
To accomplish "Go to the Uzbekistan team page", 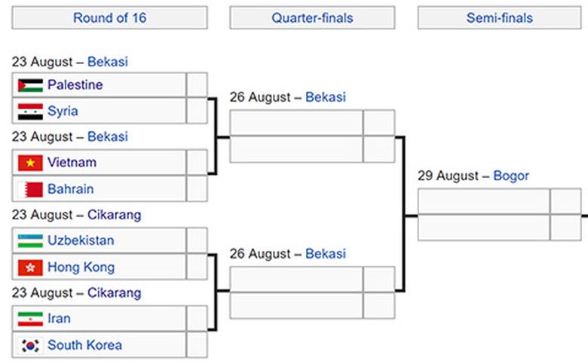I will pyautogui.click(x=81, y=241).
